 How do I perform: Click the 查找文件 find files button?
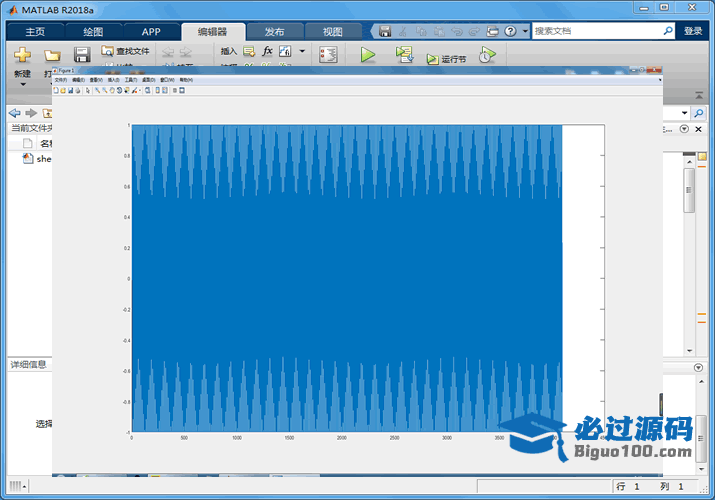[125, 51]
